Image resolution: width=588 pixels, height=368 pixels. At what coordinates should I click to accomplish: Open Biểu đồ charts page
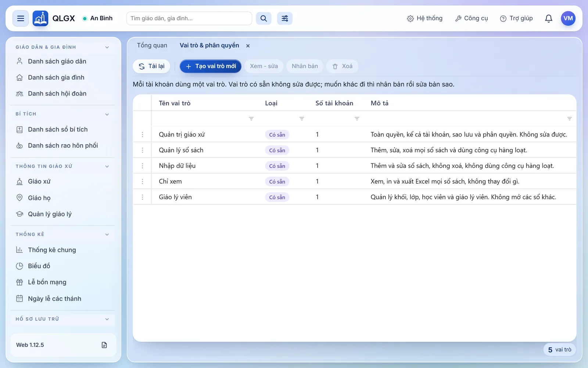click(x=63, y=266)
